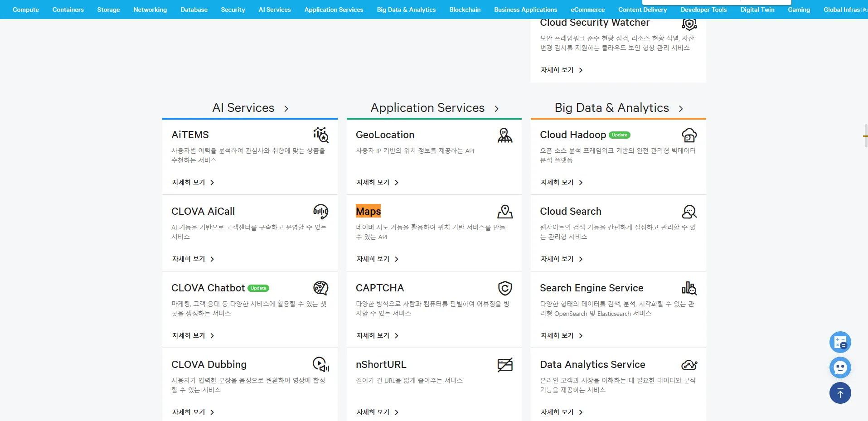Go to Networking in the navigation bar
This screenshot has height=421, width=868.
[x=150, y=10]
